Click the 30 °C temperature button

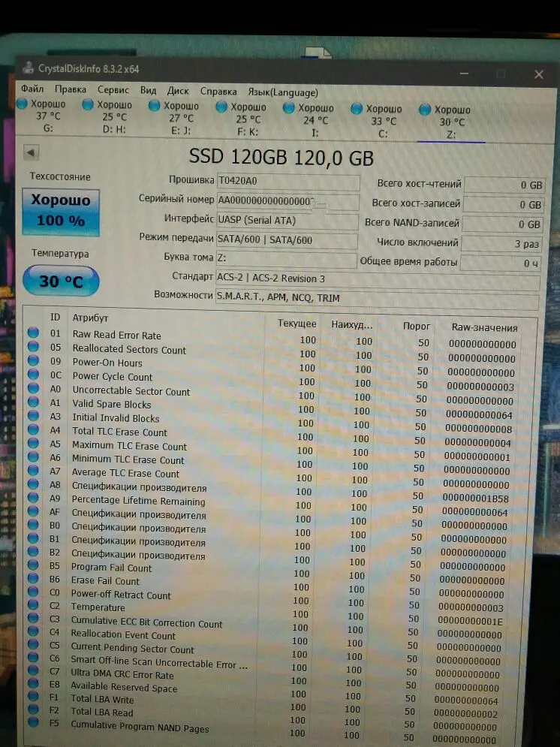61,281
